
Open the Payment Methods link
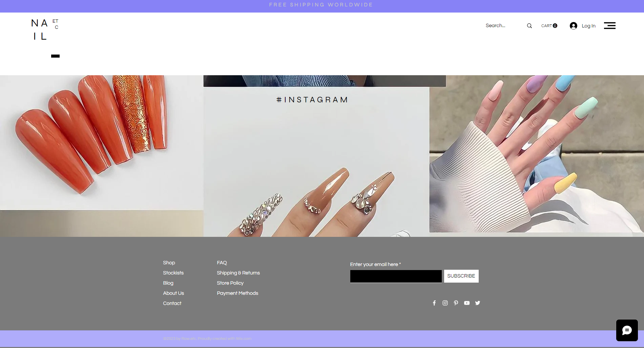(237, 293)
